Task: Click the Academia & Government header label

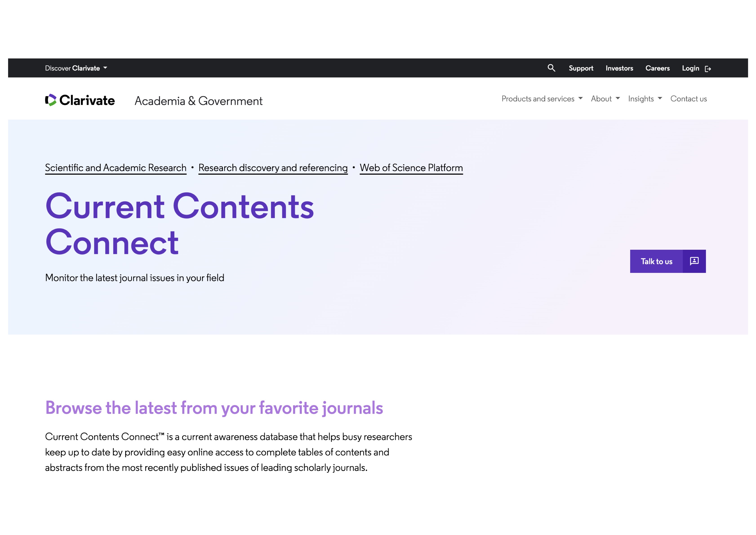Action: [x=198, y=101]
